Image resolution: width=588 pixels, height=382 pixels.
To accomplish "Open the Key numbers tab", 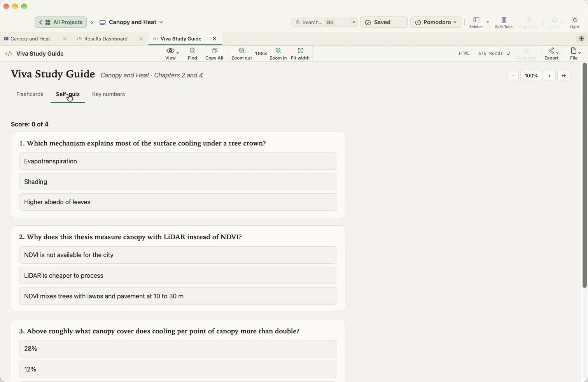I will click(108, 95).
